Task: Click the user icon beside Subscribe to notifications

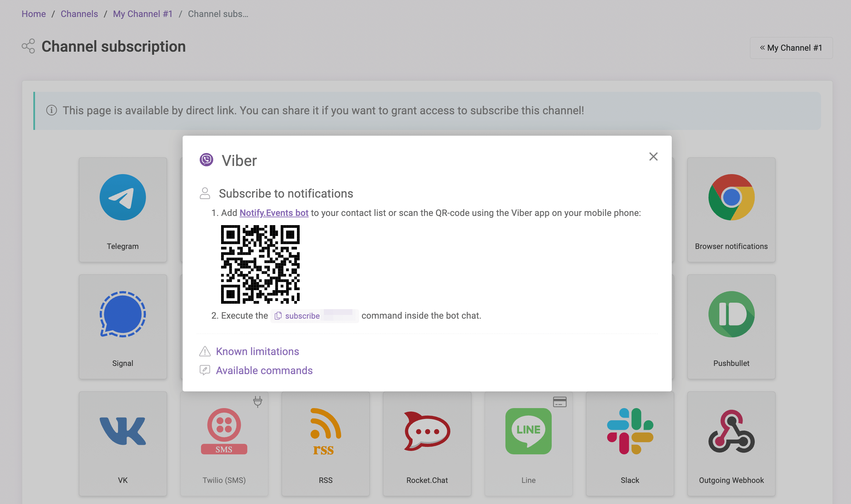Action: tap(205, 193)
